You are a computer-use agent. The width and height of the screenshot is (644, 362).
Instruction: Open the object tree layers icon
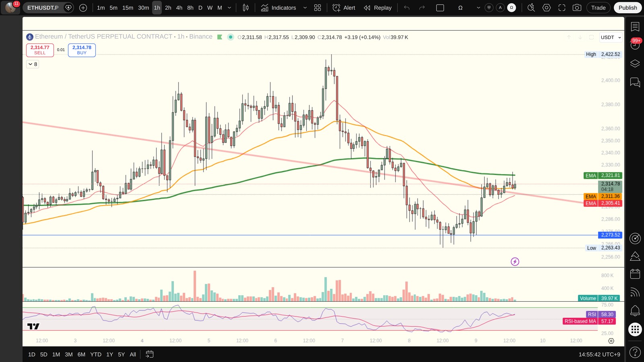pyautogui.click(x=635, y=64)
